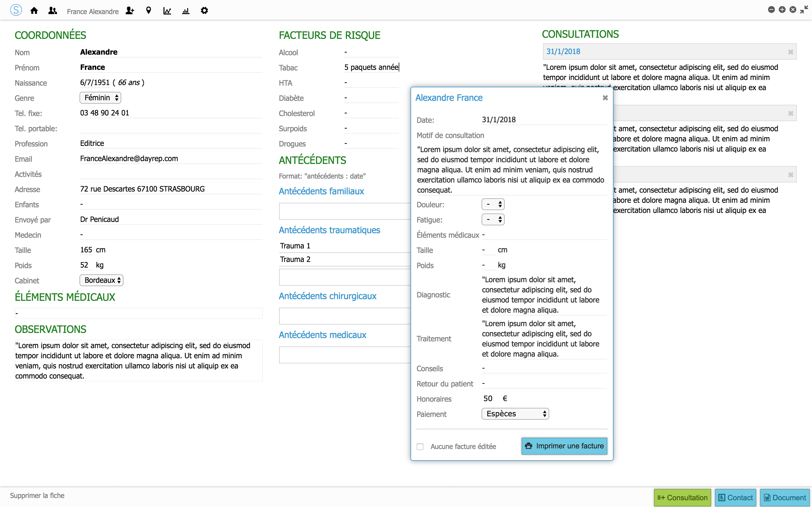Viewport: 812px width, 507px height.
Task: Expand the Douleur selector
Action: (x=493, y=204)
